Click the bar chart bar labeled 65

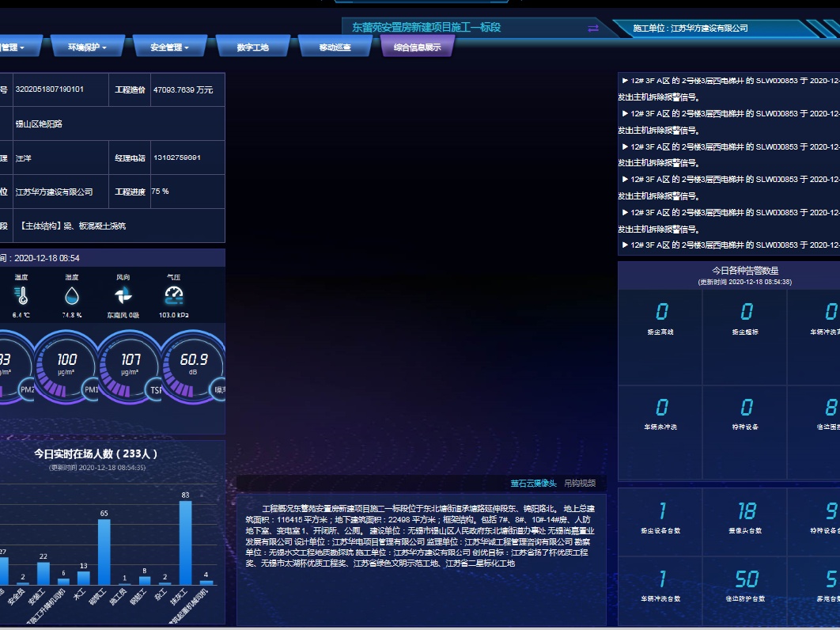(x=104, y=552)
